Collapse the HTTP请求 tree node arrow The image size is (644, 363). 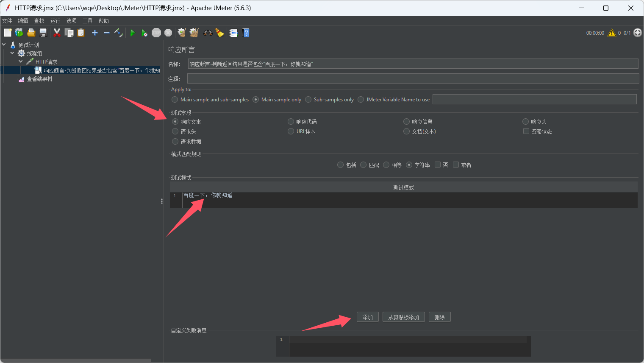21,61
